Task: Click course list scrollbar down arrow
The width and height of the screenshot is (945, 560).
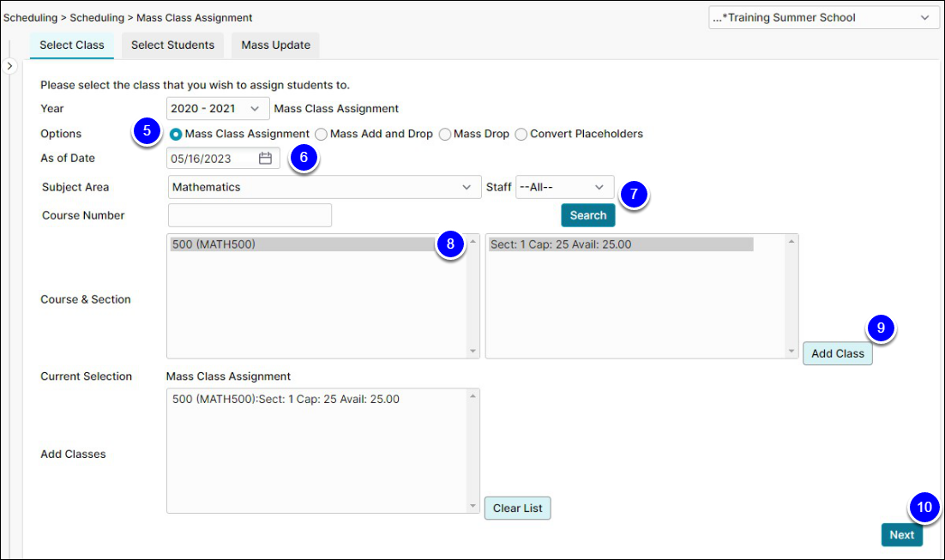Action: point(473,351)
